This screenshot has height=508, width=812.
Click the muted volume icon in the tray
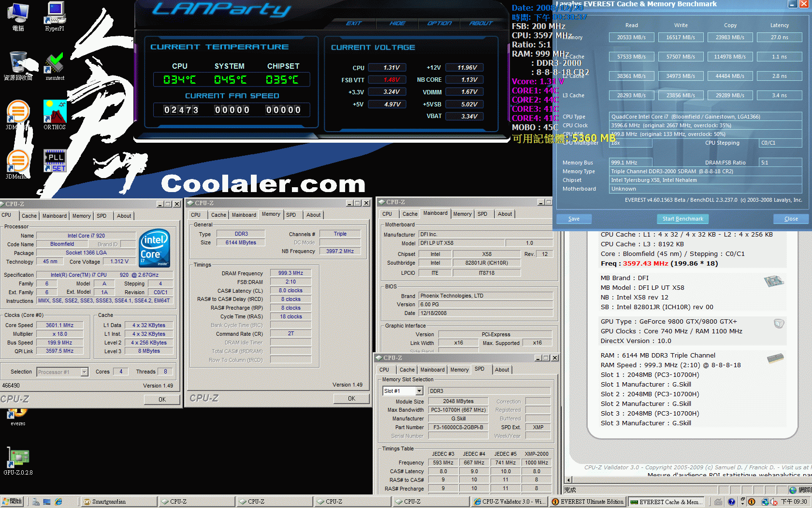click(773, 502)
